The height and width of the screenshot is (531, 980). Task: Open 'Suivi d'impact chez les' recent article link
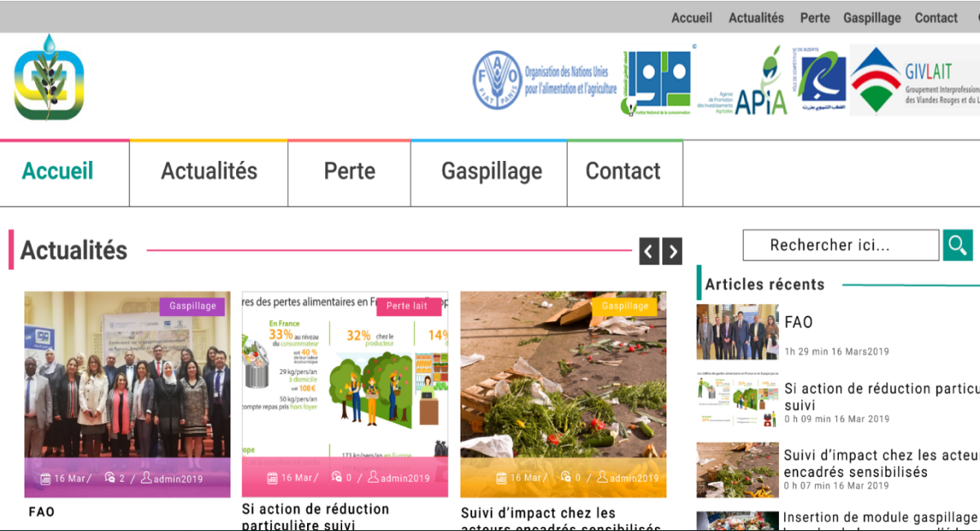(x=882, y=463)
